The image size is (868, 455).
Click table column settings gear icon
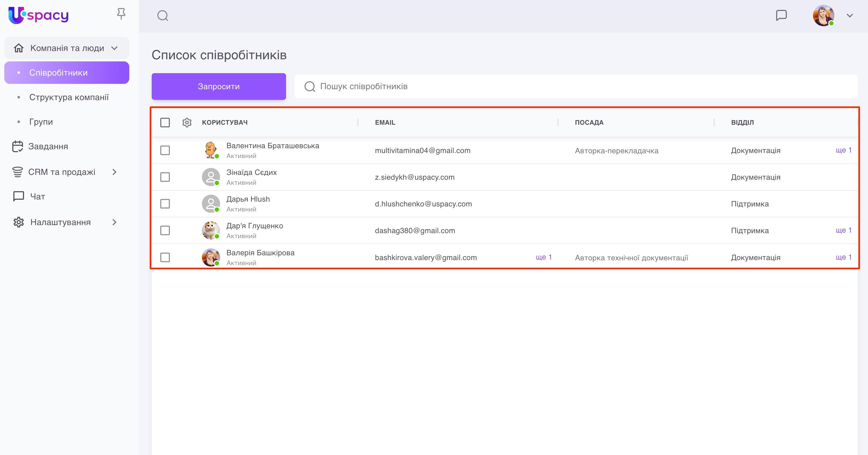coord(187,123)
